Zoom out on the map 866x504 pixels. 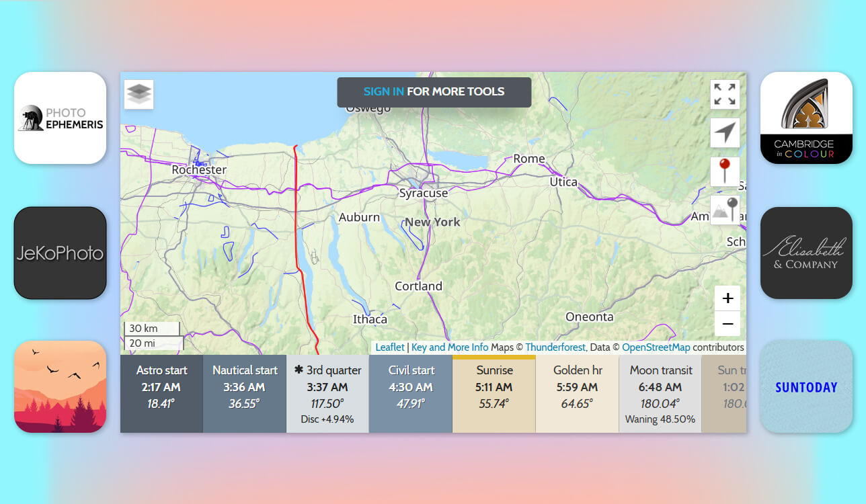coord(727,324)
